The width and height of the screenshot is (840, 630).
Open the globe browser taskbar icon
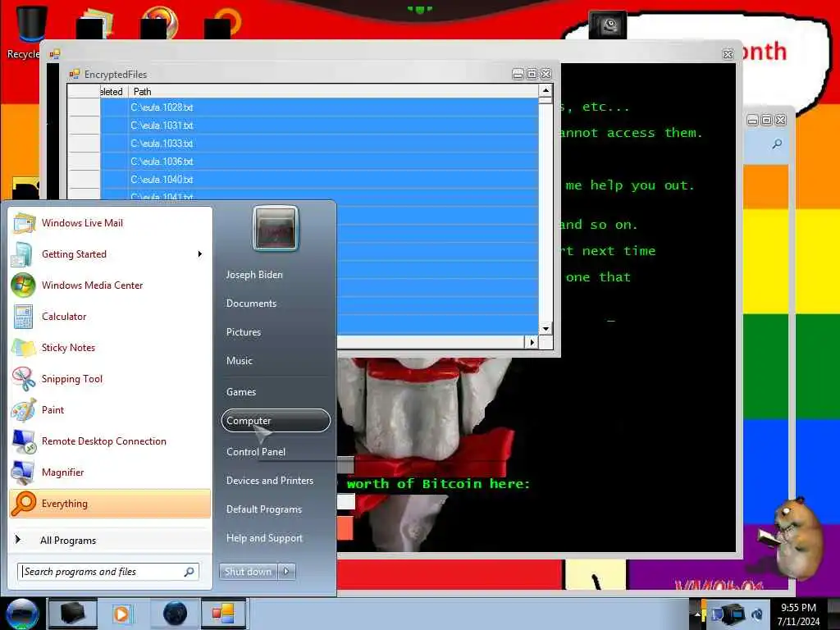pyautogui.click(x=175, y=614)
